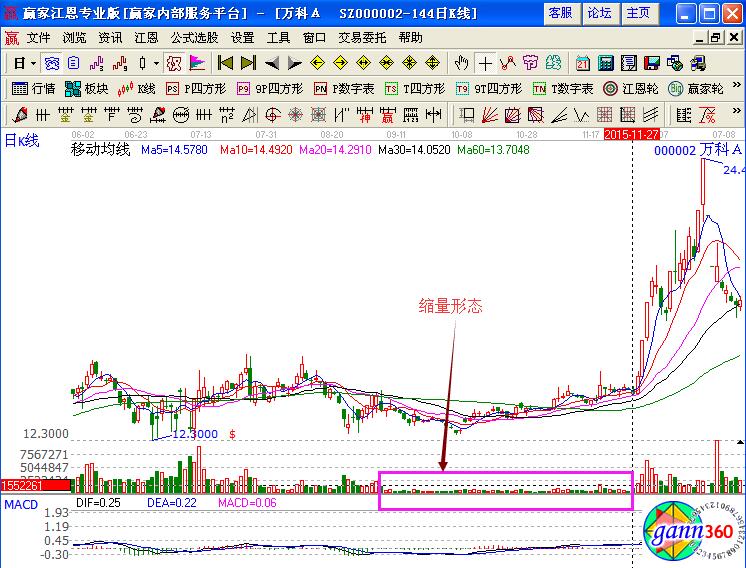Click the 客服 customer service button
Viewport: 746px width, 568px height.
tap(560, 12)
